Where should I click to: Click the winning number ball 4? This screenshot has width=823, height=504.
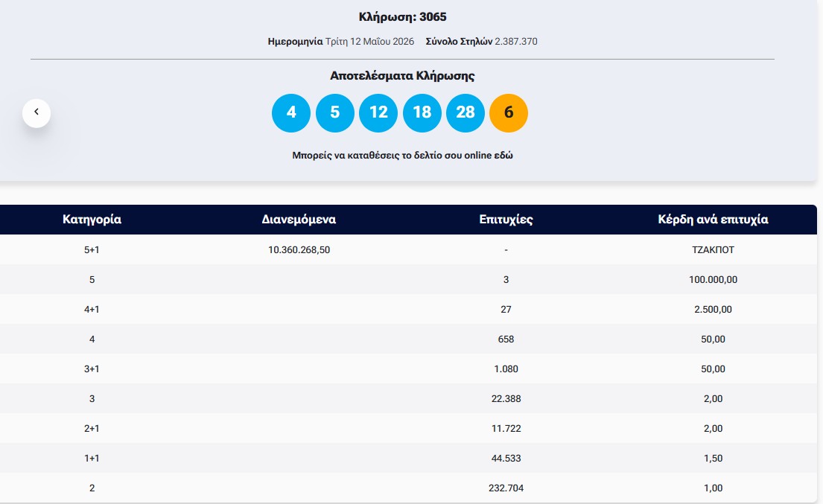point(291,112)
